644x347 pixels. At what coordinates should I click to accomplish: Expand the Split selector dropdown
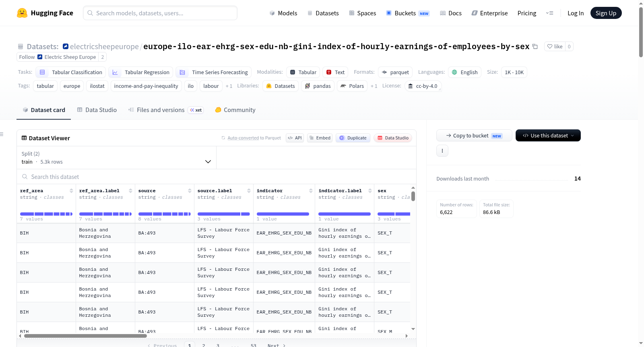(x=116, y=158)
